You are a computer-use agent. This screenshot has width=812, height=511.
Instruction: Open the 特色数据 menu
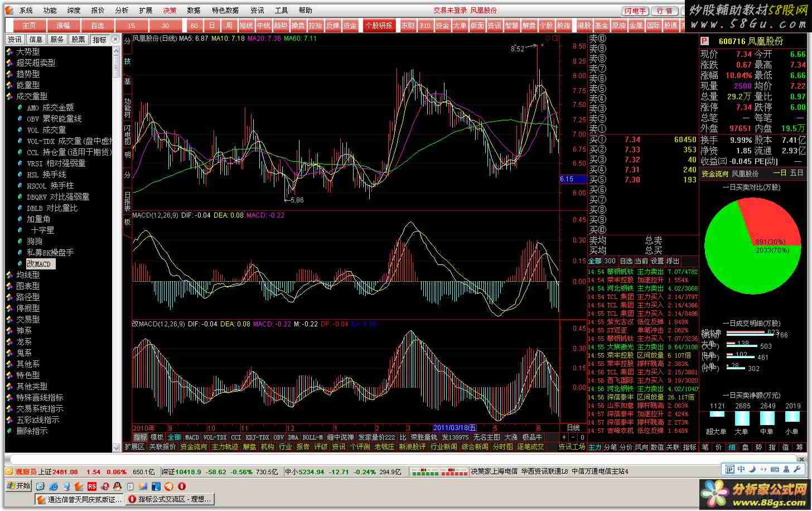[225, 11]
